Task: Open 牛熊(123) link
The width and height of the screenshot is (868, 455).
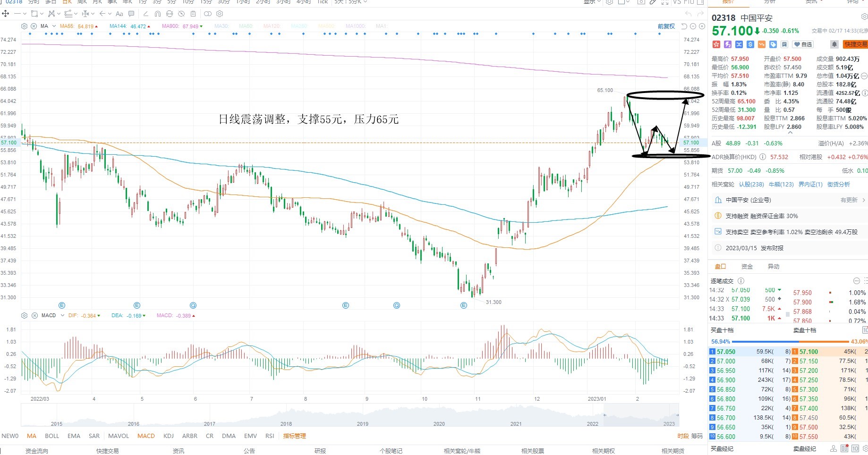Action: [x=781, y=184]
